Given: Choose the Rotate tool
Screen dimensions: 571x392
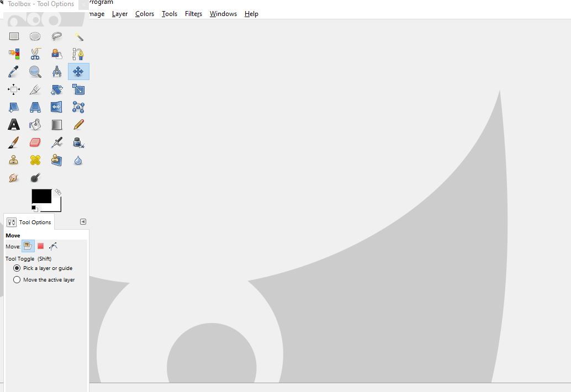Looking at the screenshot, I should [56, 89].
